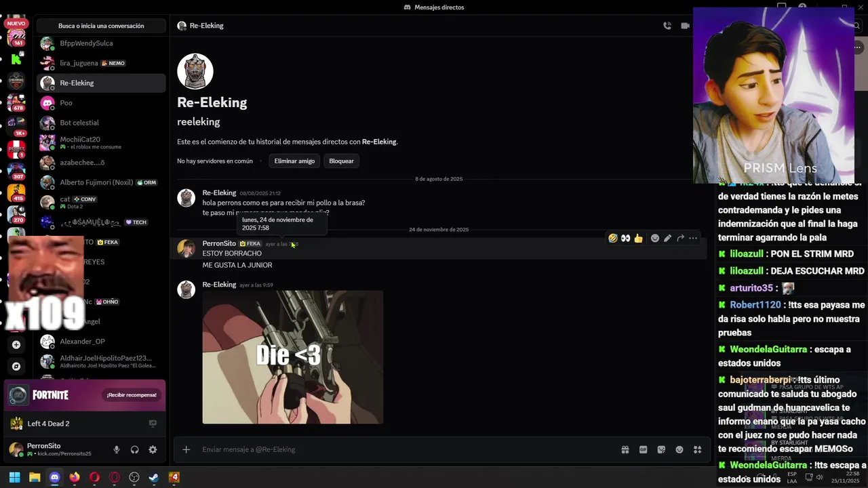This screenshot has width=868, height=488.
Task: Open File Explorer from the taskbar
Action: pyautogui.click(x=35, y=477)
